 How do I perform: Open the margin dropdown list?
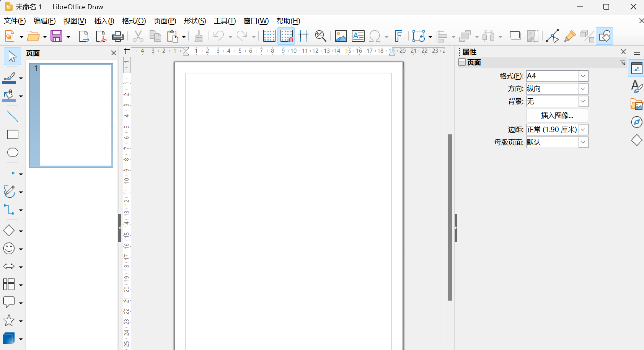coord(583,130)
